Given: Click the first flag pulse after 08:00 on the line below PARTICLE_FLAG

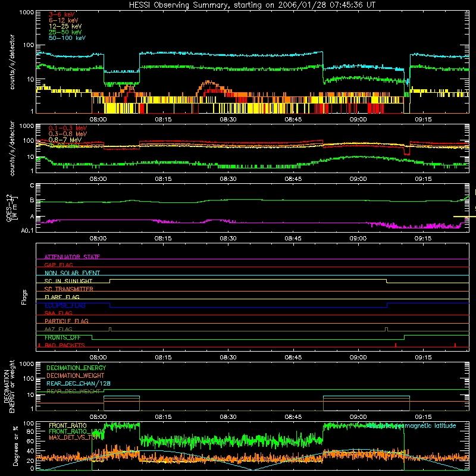Looking at the screenshot, I should [110, 330].
